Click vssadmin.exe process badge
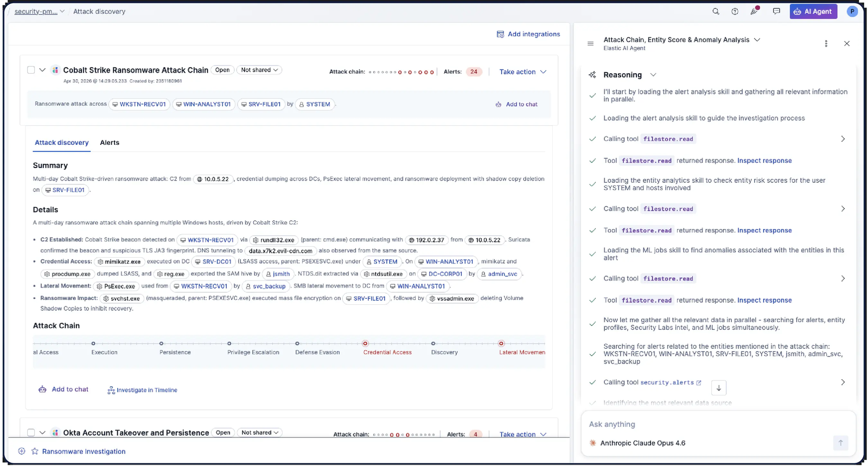Image resolution: width=868 pixels, height=466 pixels. pos(452,298)
